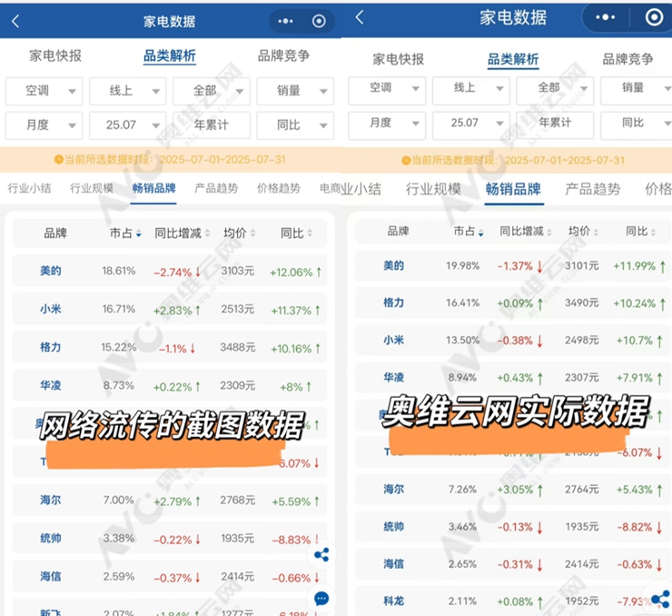The height and width of the screenshot is (616, 672).
Task: Open 家电快报 tab in right panel
Action: click(398, 59)
